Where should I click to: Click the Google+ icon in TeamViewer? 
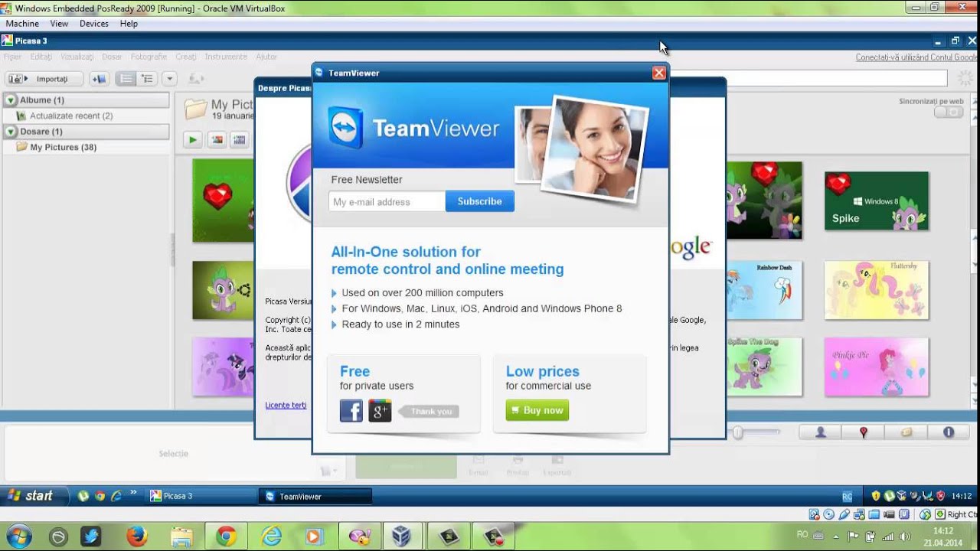point(380,411)
